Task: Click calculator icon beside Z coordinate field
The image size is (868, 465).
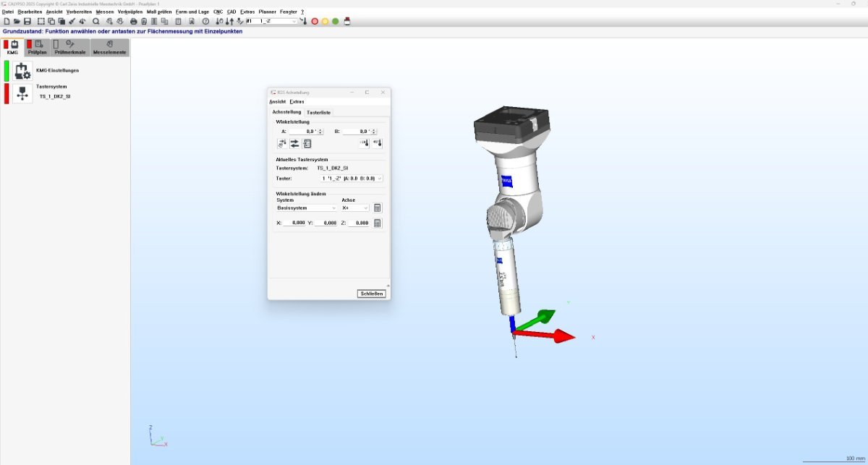Action: pyautogui.click(x=377, y=223)
